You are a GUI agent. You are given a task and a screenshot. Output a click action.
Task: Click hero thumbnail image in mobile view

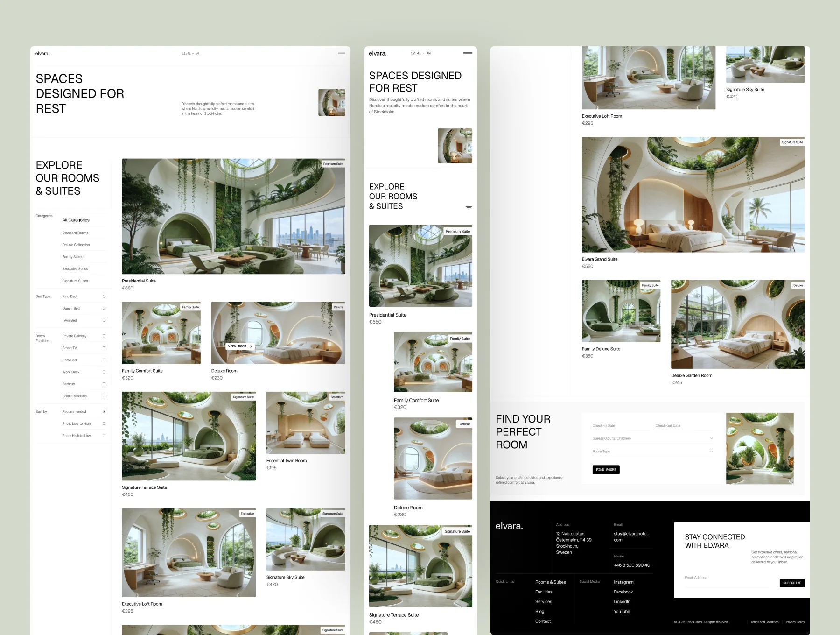tap(455, 146)
